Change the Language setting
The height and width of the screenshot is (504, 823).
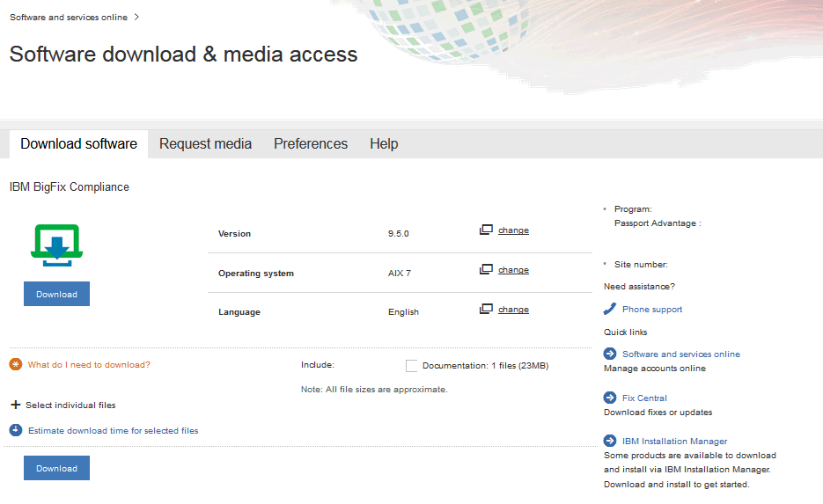(513, 310)
